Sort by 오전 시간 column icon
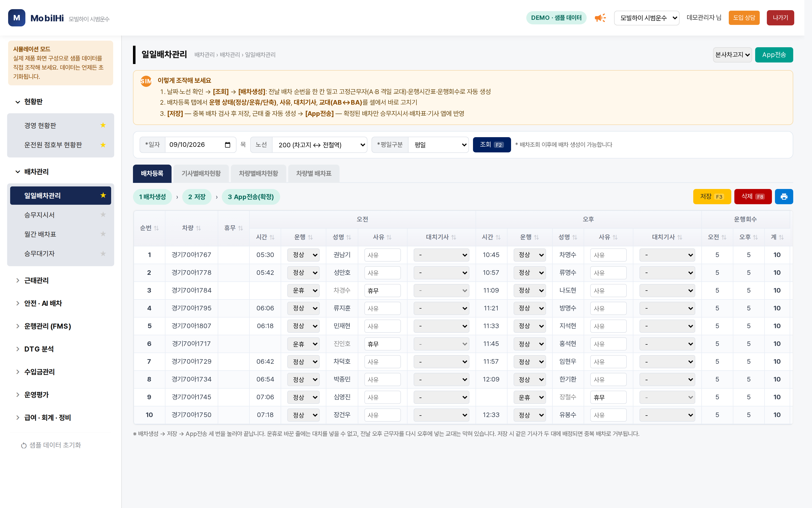Screen dimensions: 812x508 pyautogui.click(x=272, y=237)
